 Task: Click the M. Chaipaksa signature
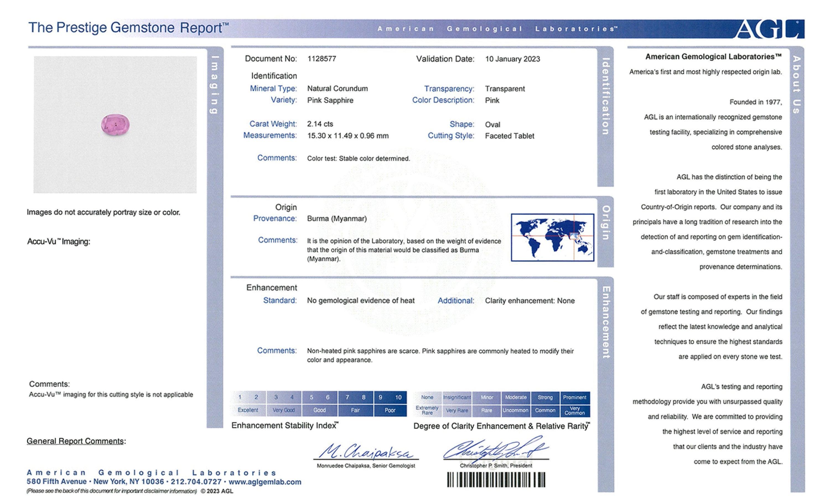coord(366,451)
